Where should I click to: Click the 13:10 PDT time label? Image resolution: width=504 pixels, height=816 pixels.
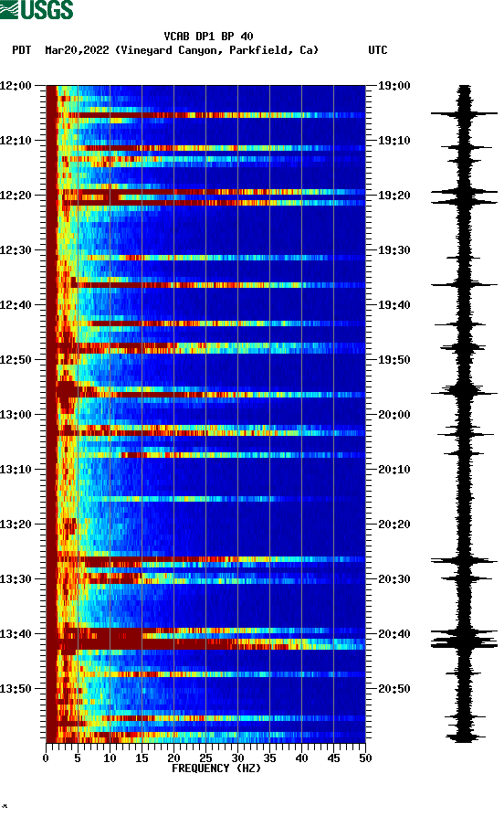click(x=16, y=470)
